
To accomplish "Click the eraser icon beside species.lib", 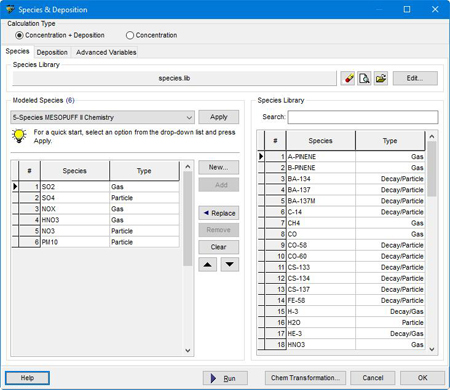I will [348, 78].
